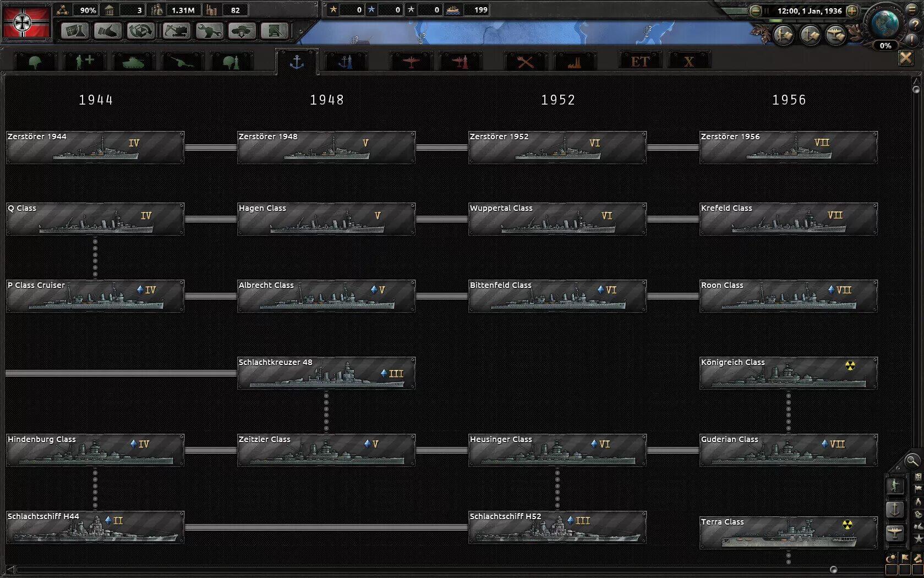Select the Schlachtschiff H52 technology

tap(557, 527)
